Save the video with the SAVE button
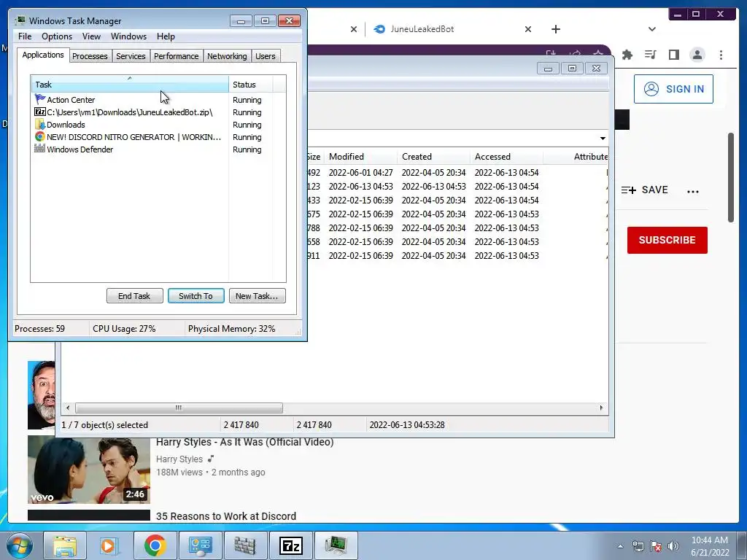This screenshot has height=560, width=747. (645, 190)
